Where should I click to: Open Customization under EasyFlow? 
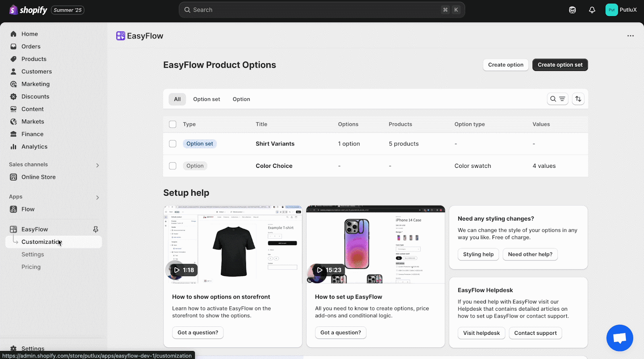(x=54, y=242)
